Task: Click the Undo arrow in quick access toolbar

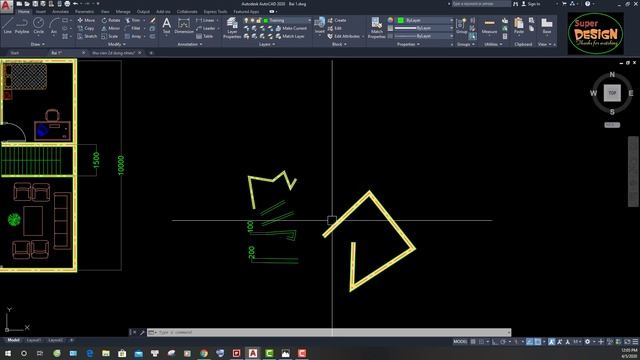Action: (x=76, y=4)
